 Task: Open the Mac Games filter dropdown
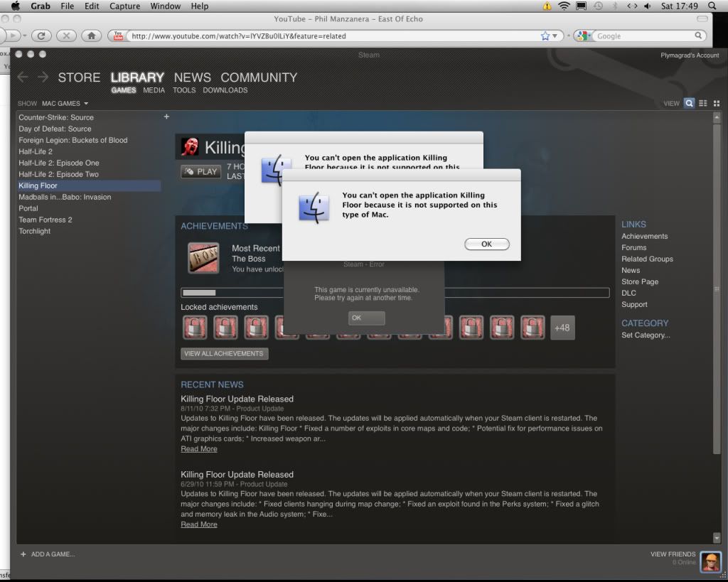[x=65, y=104]
